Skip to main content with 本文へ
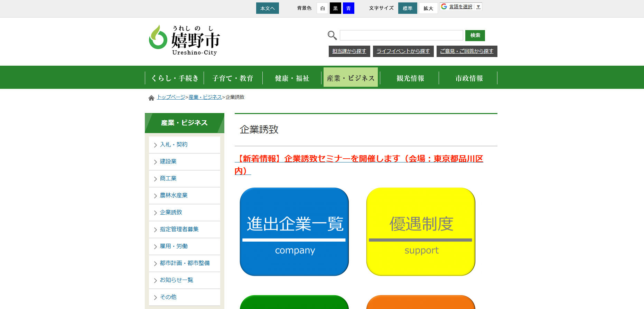Screen dimensions: 644x309 click(268, 8)
